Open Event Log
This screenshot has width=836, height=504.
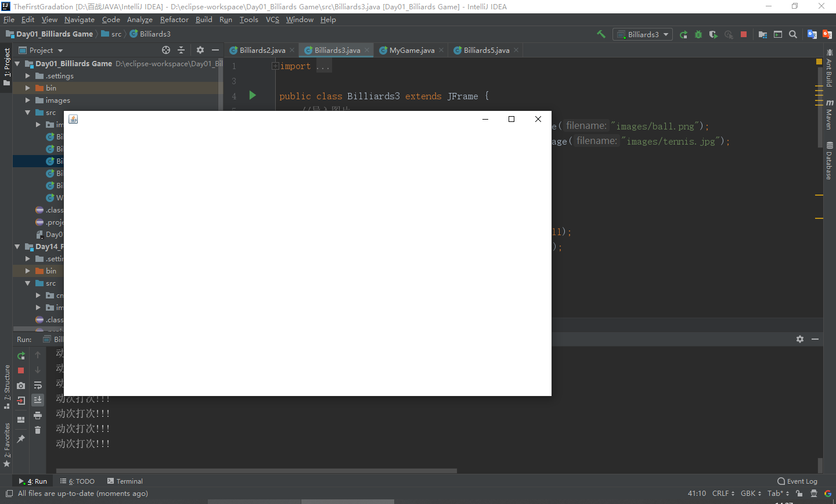pyautogui.click(x=797, y=481)
